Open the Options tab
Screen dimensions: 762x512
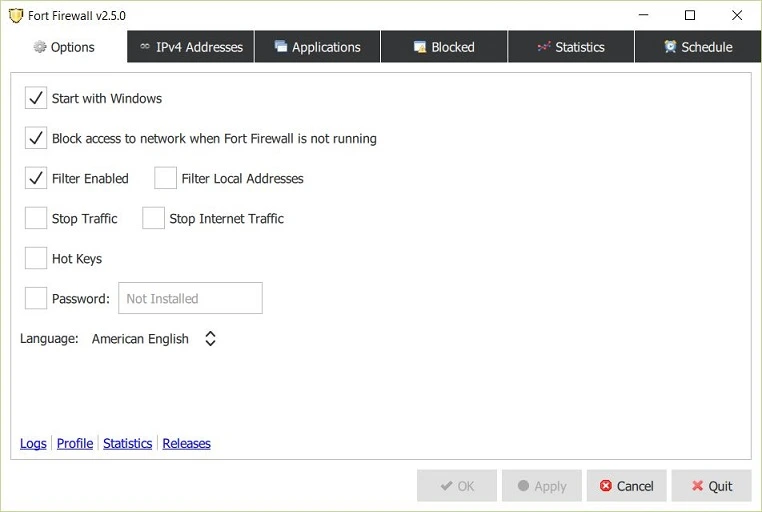(x=64, y=47)
